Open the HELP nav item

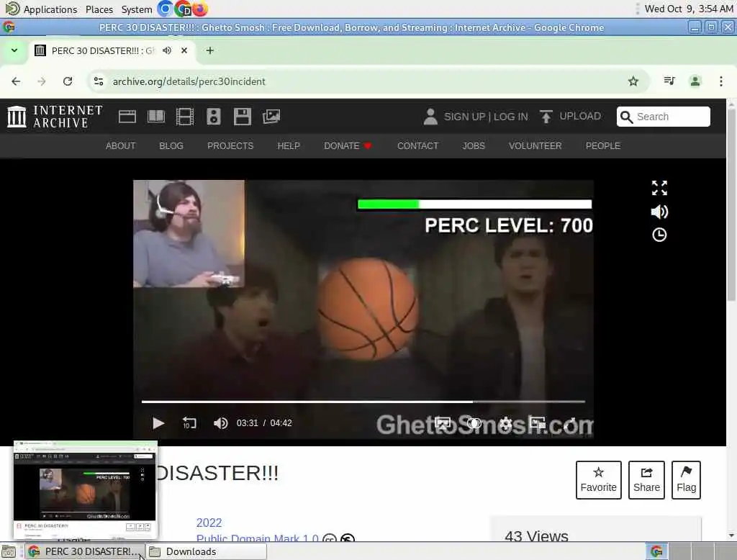tap(289, 146)
